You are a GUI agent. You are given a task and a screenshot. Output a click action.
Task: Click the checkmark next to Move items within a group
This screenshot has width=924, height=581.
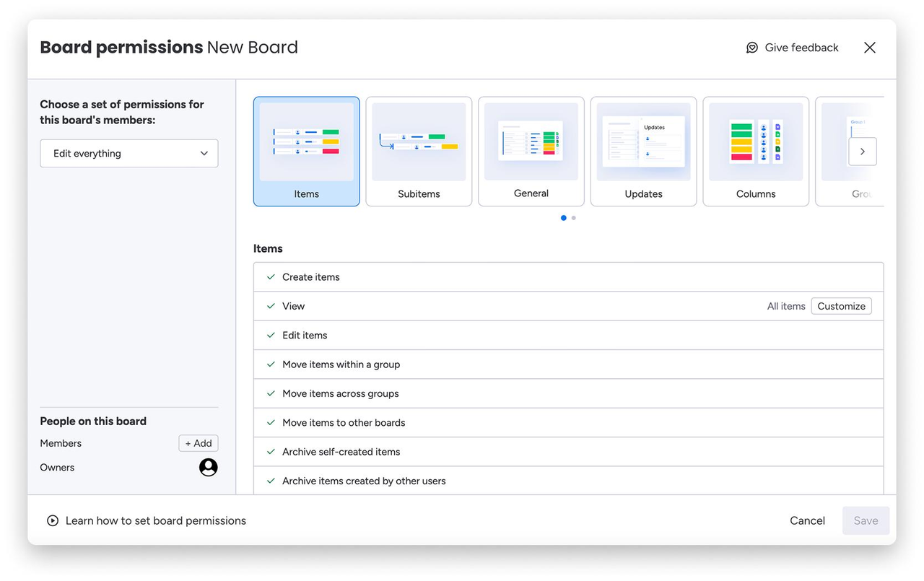pyautogui.click(x=271, y=364)
